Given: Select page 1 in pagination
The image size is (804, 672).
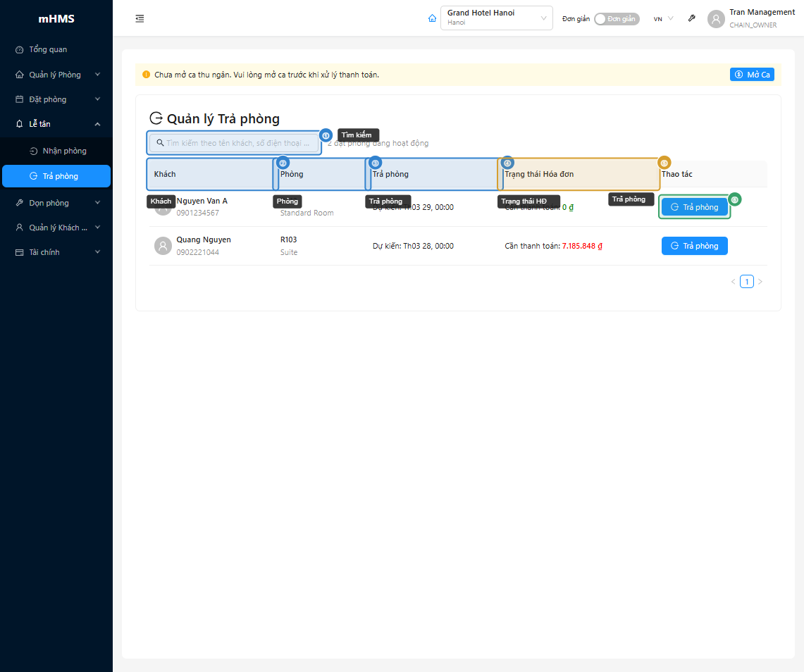Looking at the screenshot, I should pyautogui.click(x=747, y=282).
